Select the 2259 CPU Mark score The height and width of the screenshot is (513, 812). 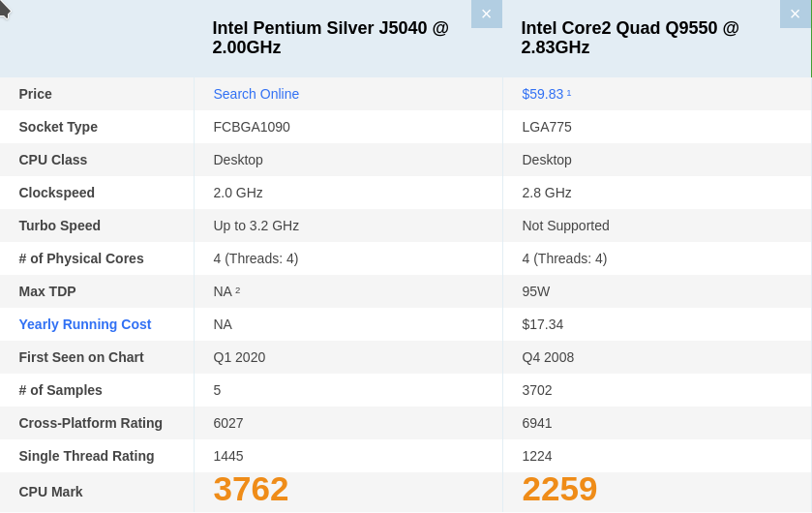pyautogui.click(x=559, y=490)
